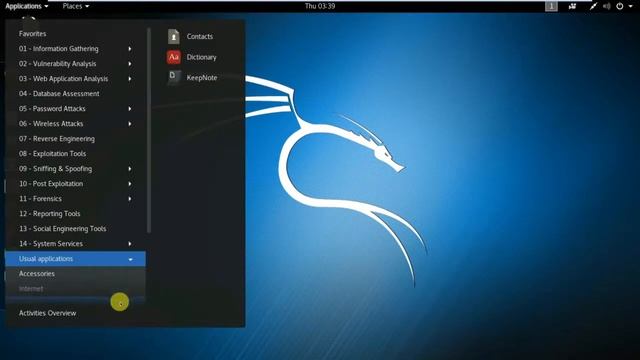
Task: Collapse the Usual applications category
Action: (75, 259)
